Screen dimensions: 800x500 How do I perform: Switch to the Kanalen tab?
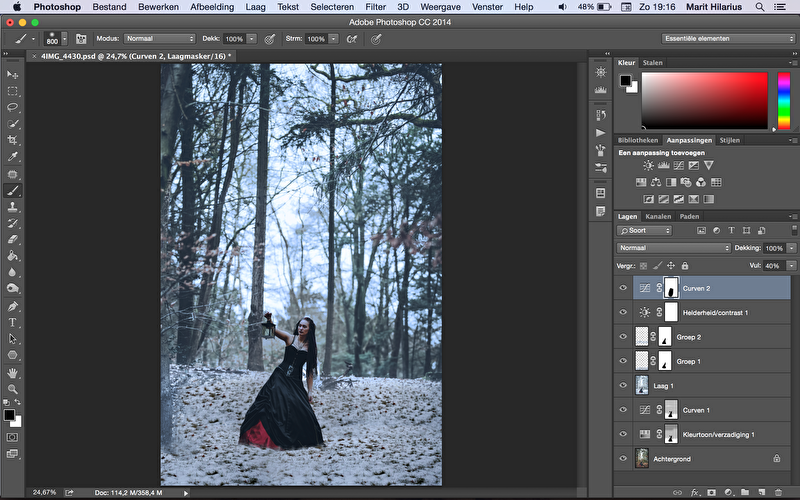[x=658, y=216]
